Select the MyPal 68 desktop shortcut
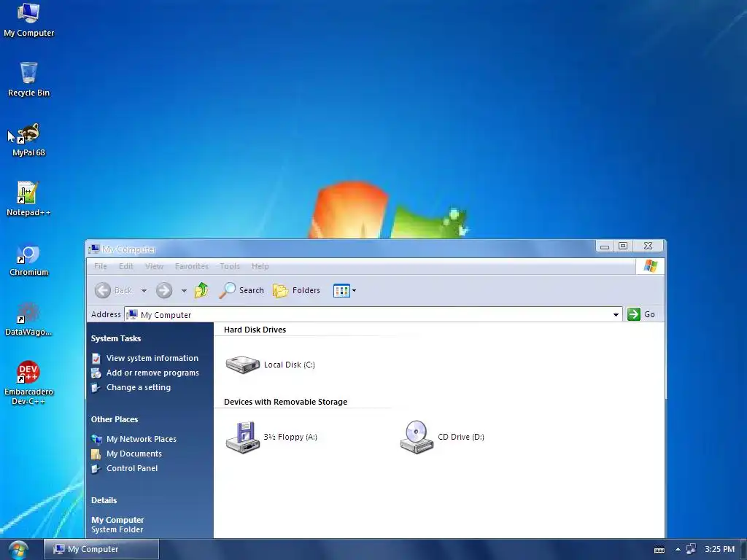The height and width of the screenshot is (560, 747). [x=28, y=139]
